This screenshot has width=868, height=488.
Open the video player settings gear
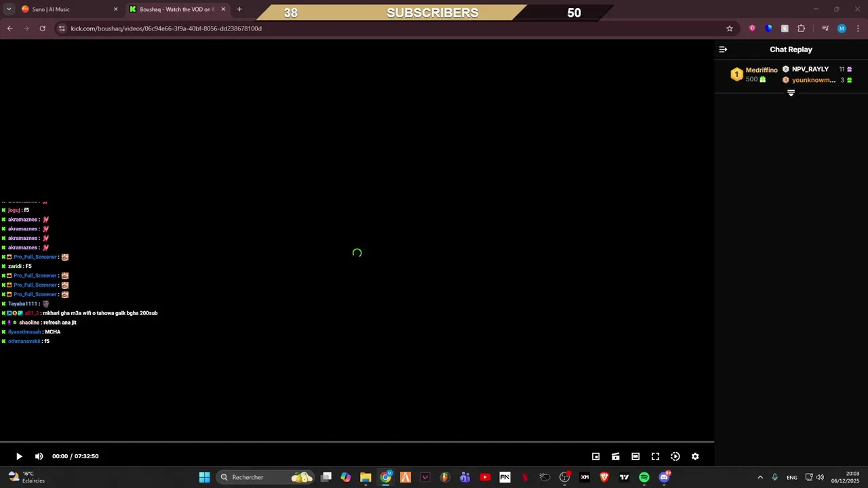(695, 456)
